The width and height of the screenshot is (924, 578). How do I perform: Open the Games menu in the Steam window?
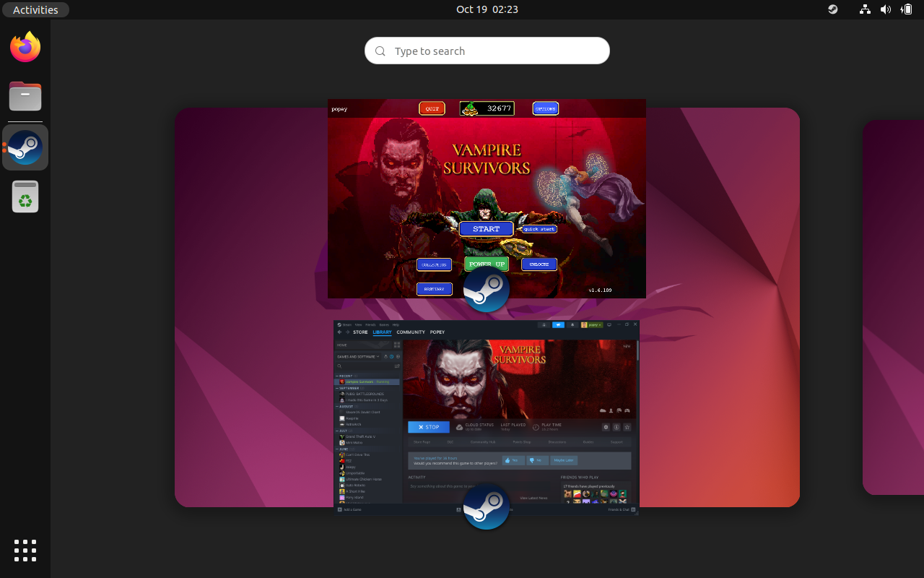[384, 325]
